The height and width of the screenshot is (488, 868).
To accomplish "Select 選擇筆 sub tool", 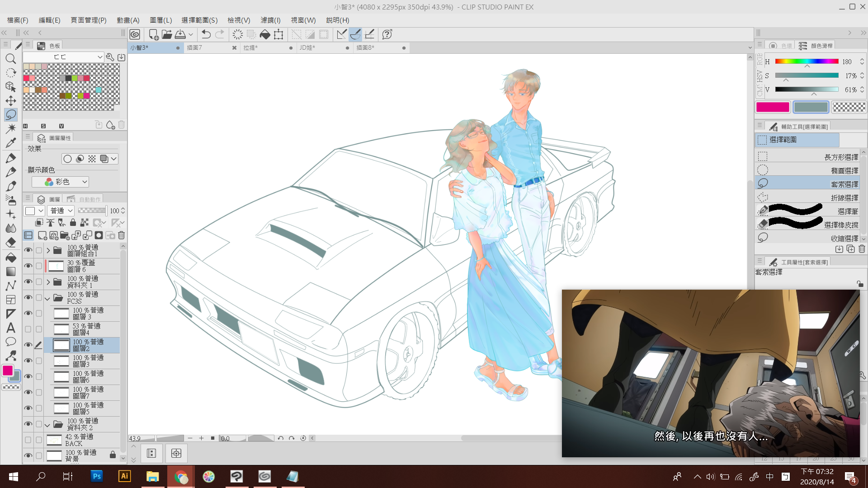I will (x=807, y=211).
